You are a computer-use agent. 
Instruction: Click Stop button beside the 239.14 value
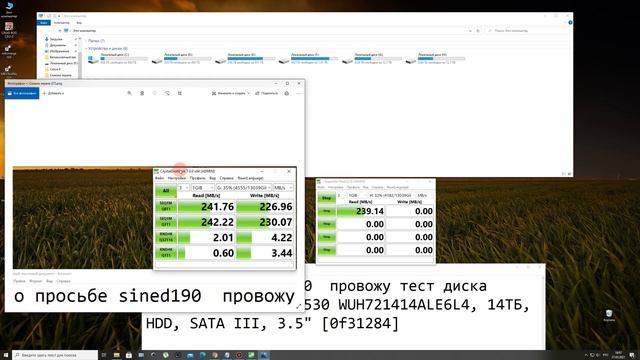pos(327,211)
